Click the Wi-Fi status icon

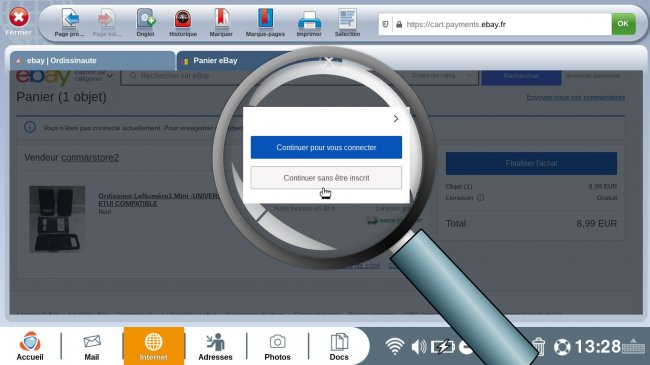(x=395, y=346)
